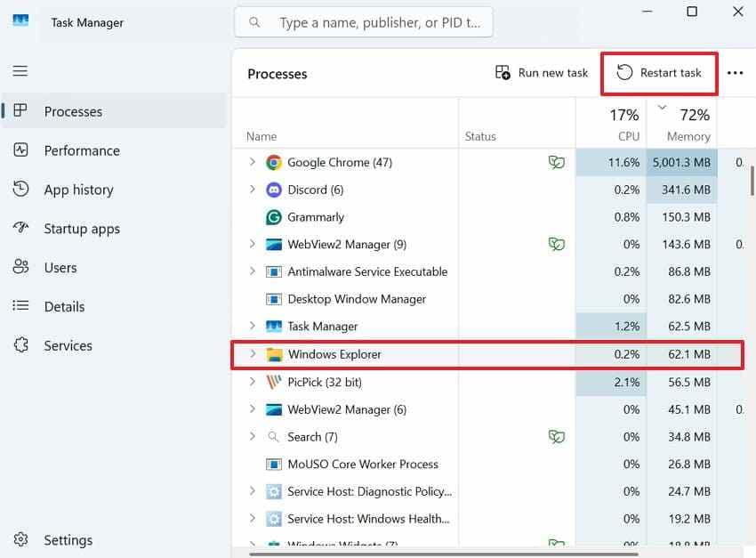Viewport: 756px width, 558px height.
Task: Sort processes by the Memory column
Action: click(682, 123)
